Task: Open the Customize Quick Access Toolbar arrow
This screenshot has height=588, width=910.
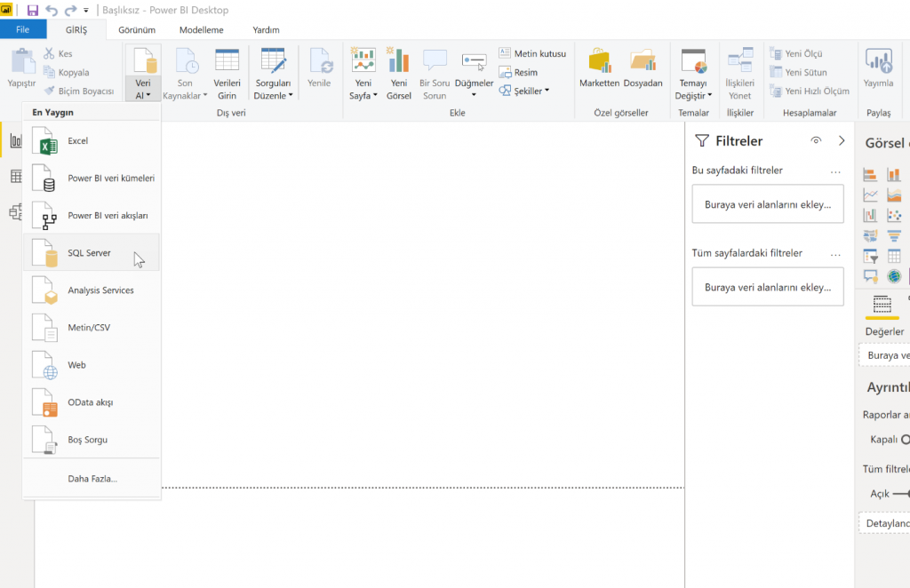Action: point(86,11)
